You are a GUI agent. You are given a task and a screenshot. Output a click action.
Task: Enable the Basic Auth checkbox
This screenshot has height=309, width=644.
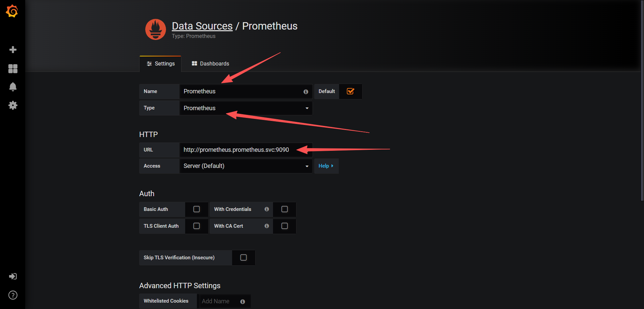(197, 209)
